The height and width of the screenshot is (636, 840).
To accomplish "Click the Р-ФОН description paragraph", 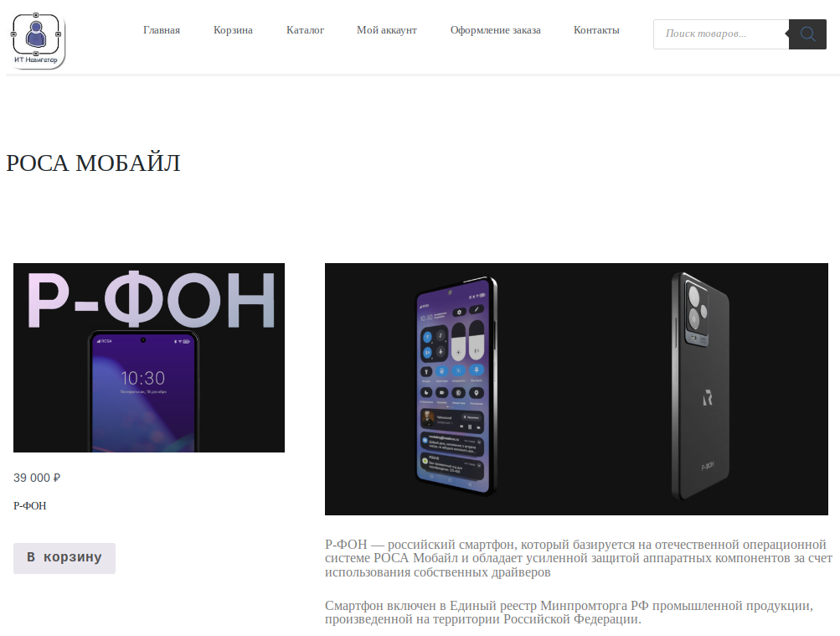I will coord(579,558).
